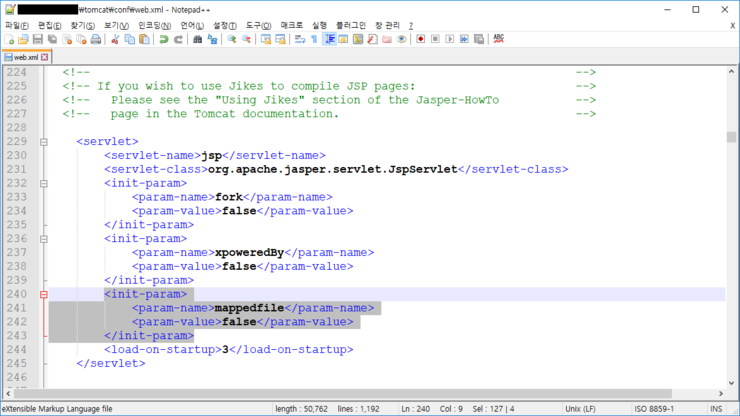Open Find with the binoculars icon
The image size is (740, 416).
(x=197, y=40)
